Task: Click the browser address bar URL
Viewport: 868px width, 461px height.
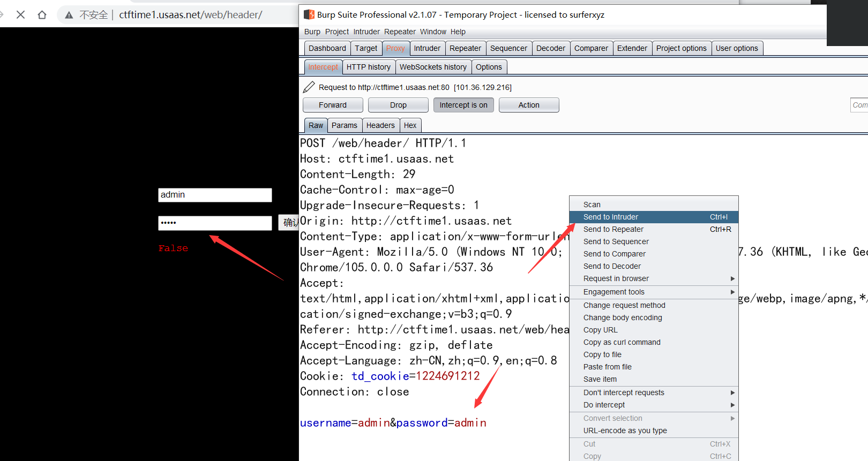Action: click(191, 14)
